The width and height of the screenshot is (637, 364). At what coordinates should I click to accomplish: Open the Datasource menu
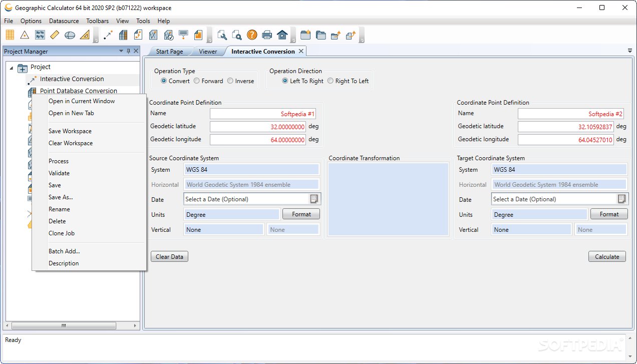(x=64, y=21)
